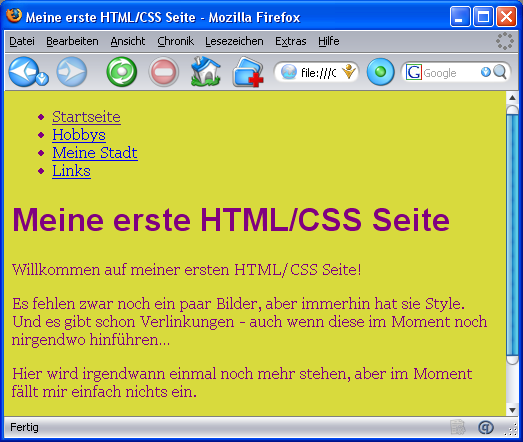Focus the Google search text field
Screen dimensions: 523x442
point(451,72)
